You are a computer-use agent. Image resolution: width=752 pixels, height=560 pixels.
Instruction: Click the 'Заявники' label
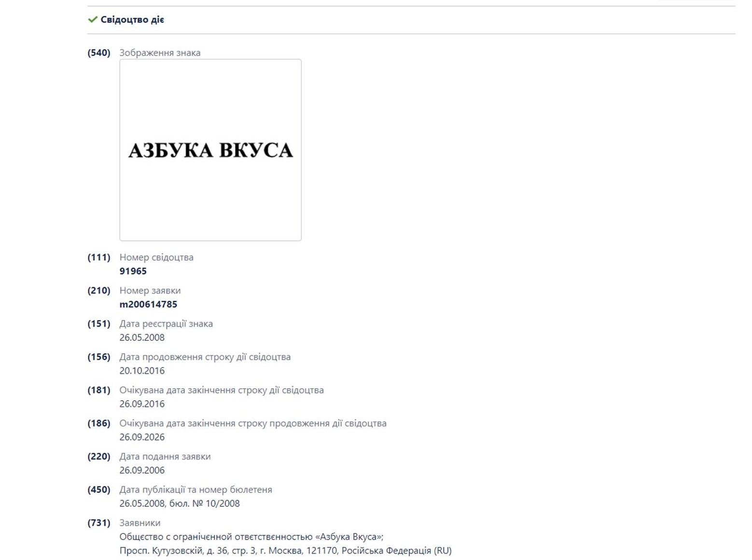coord(140,523)
